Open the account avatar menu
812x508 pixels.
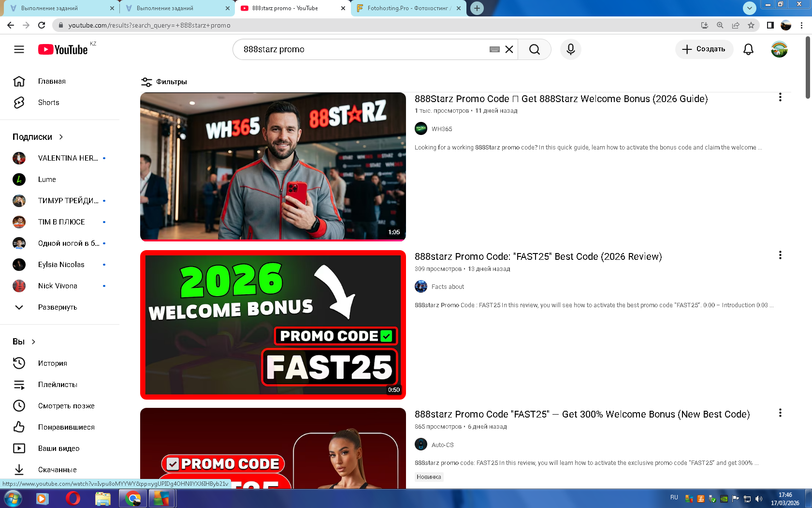[779, 49]
